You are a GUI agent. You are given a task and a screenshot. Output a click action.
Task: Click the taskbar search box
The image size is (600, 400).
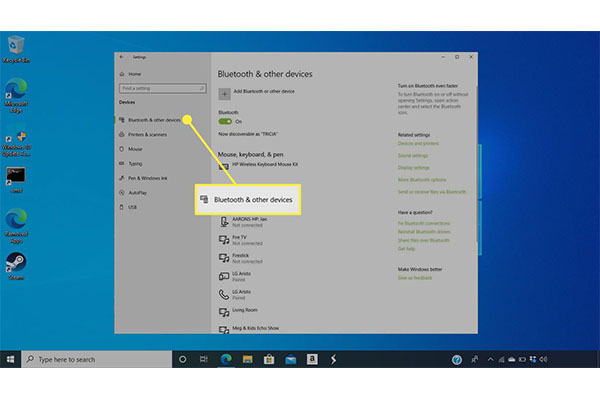[96, 359]
